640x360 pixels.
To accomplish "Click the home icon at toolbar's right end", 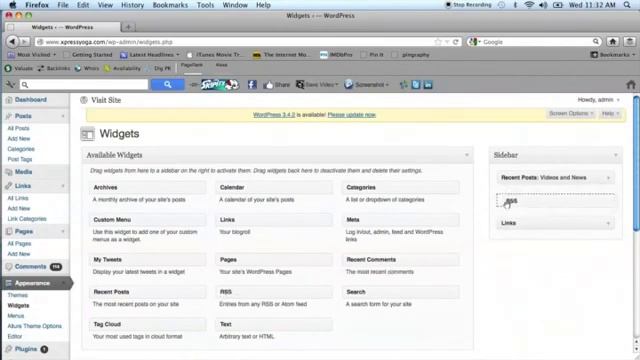I will pos(631,84).
